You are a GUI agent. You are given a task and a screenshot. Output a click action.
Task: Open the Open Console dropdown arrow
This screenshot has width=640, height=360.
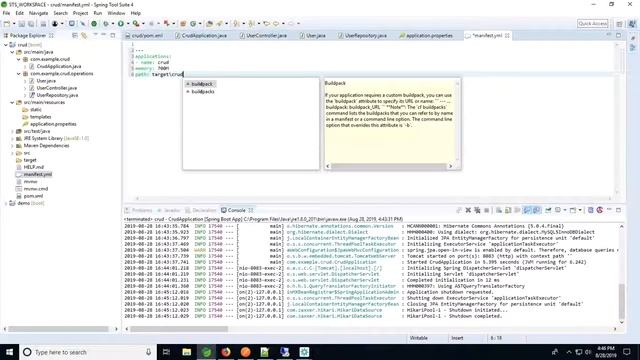click(x=580, y=210)
